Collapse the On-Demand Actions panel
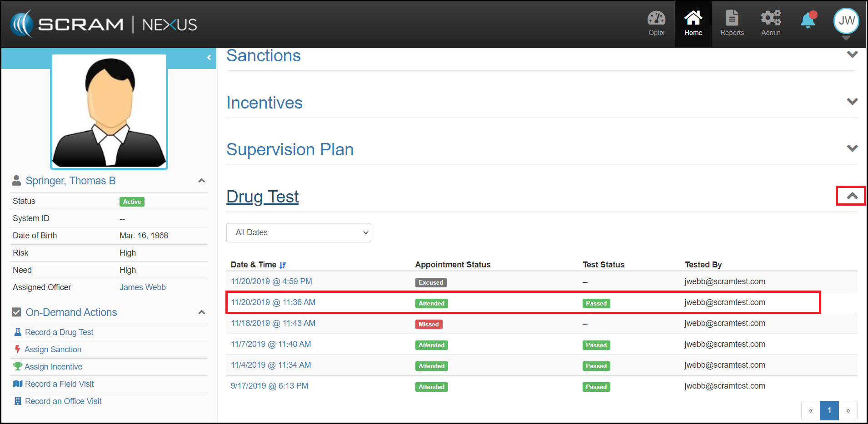Viewport: 868px width, 424px height. 202,312
